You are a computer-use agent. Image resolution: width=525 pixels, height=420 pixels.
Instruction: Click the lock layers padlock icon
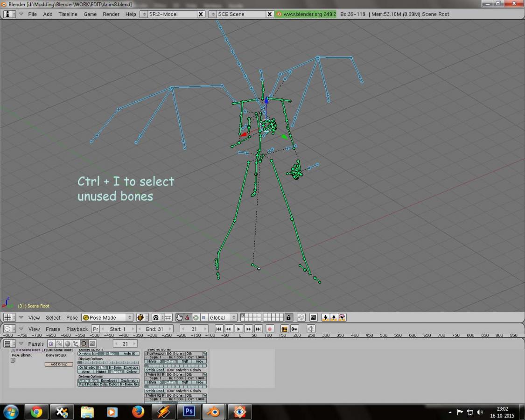pyautogui.click(x=289, y=317)
